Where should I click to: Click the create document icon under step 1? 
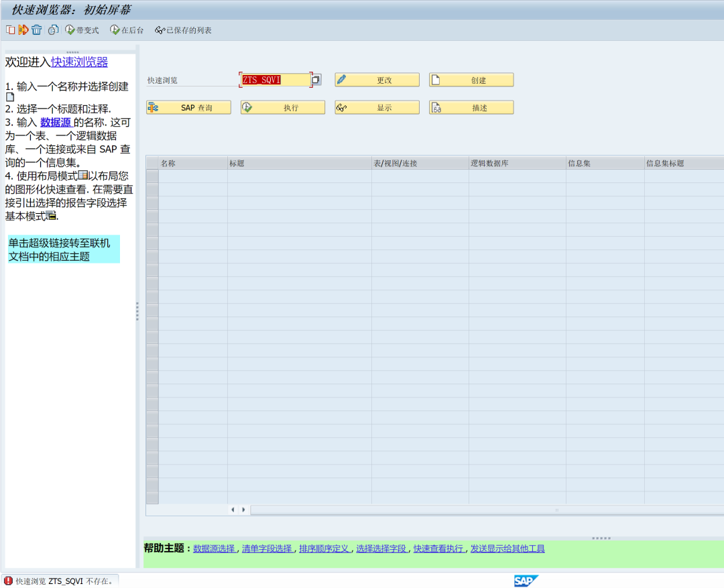(9, 97)
